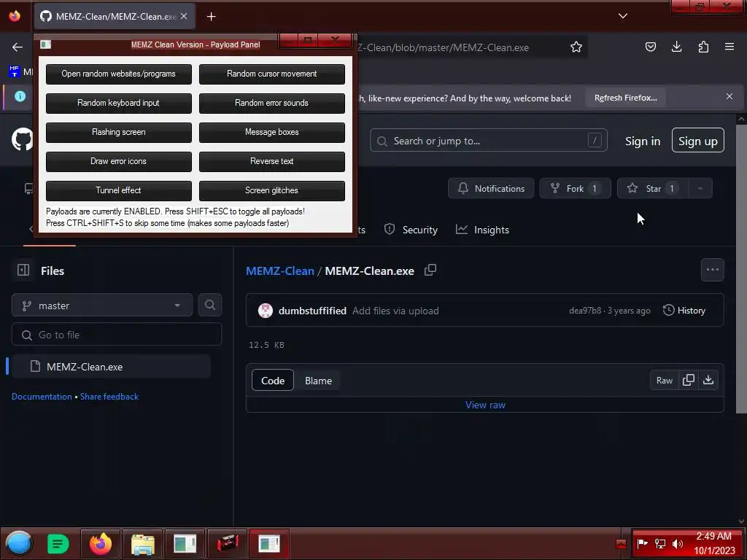The image size is (747, 560).
Task: Fork the repository
Action: point(575,189)
